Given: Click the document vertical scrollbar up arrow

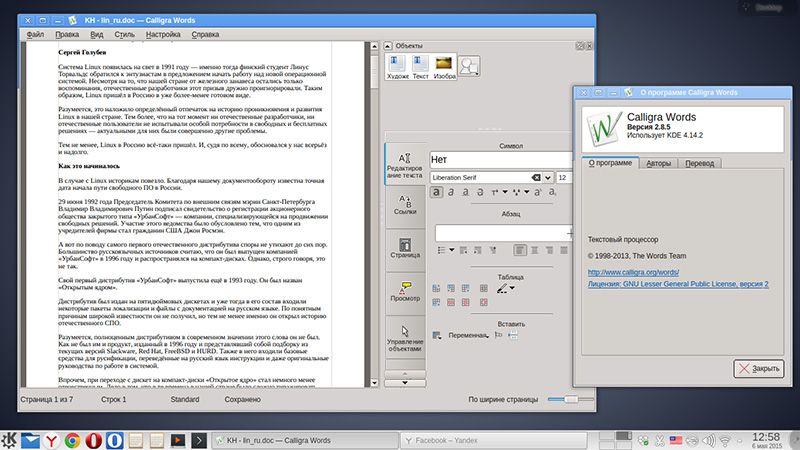Looking at the screenshot, I should click(374, 46).
